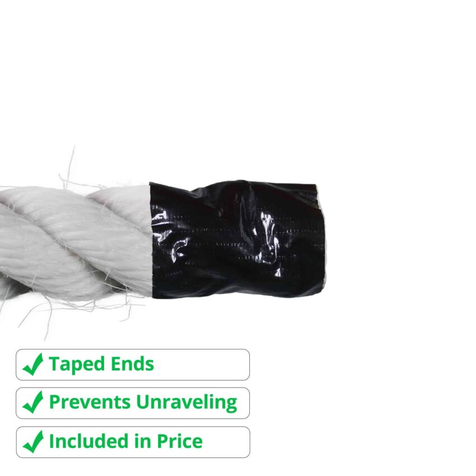Screen dimensions: 476x476
Task: Click the word Ends
Action: tap(132, 364)
